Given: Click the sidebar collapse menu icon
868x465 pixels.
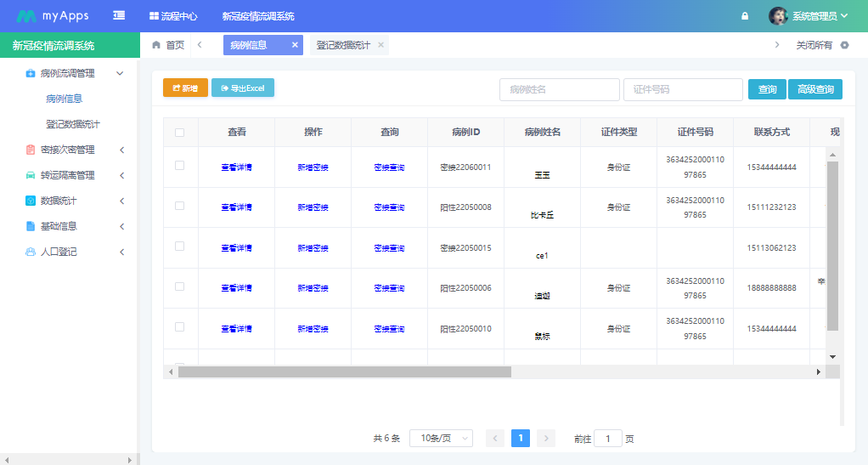Looking at the screenshot, I should (120, 15).
